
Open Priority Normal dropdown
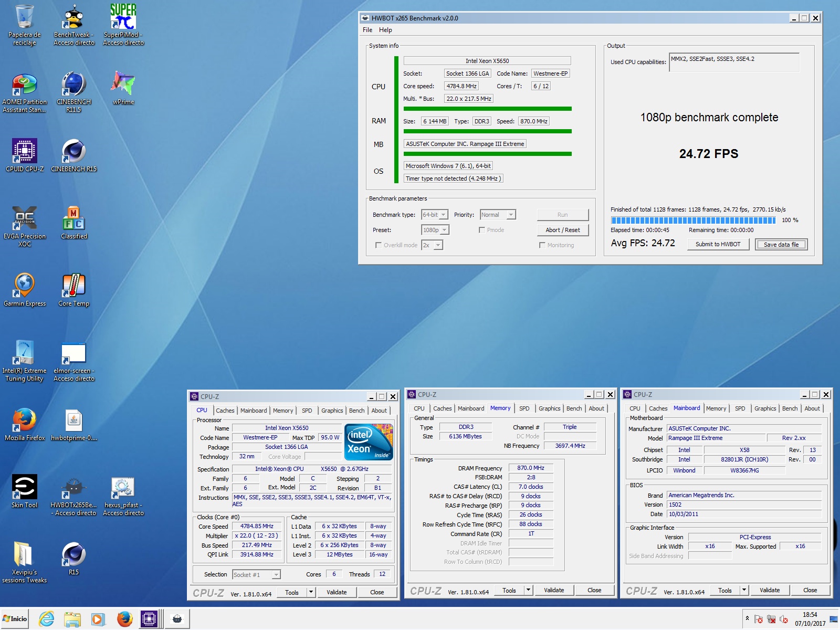[498, 215]
